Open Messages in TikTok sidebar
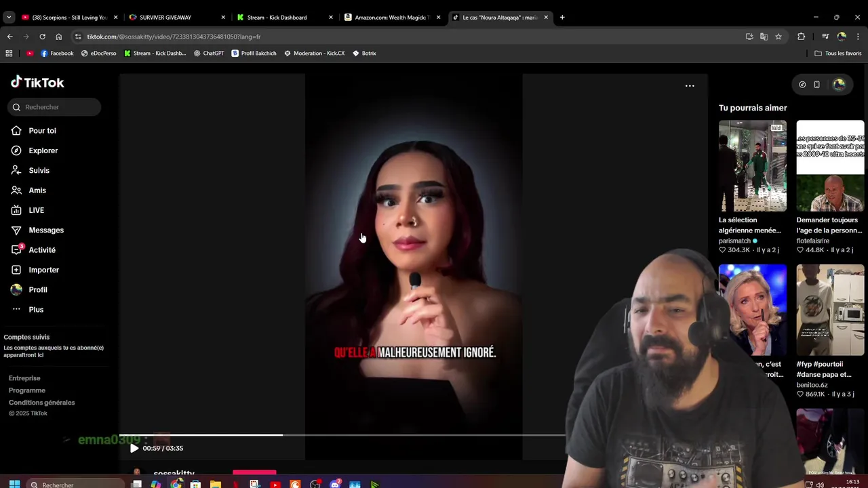Screen dimensions: 868x488 [x=37, y=230]
